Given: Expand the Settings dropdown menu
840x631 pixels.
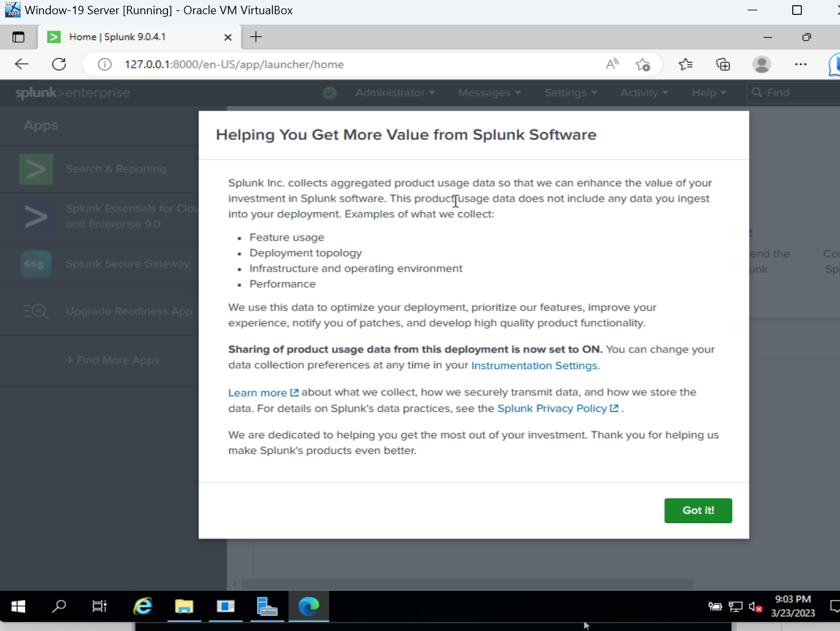Looking at the screenshot, I should click(571, 92).
